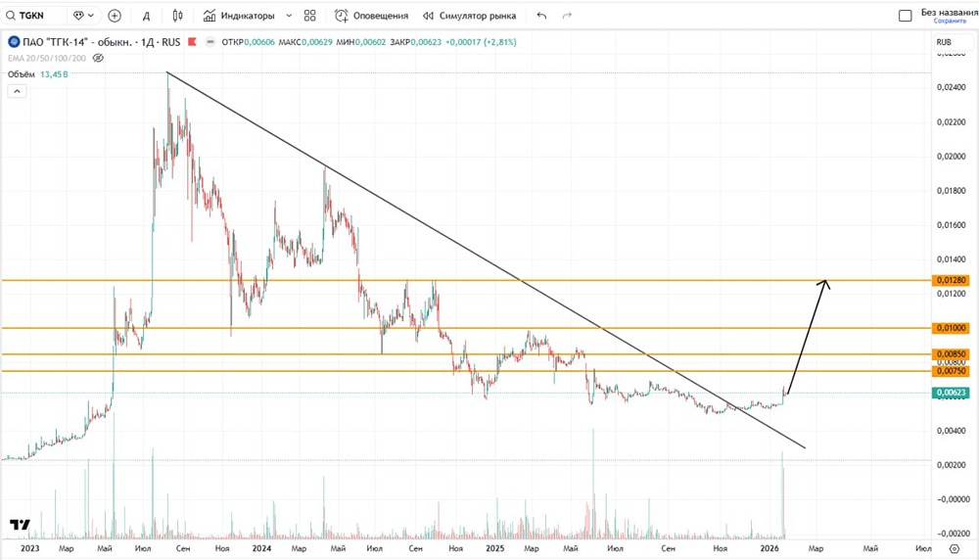
Task: Open the RUB currency selector
Action: [x=944, y=42]
